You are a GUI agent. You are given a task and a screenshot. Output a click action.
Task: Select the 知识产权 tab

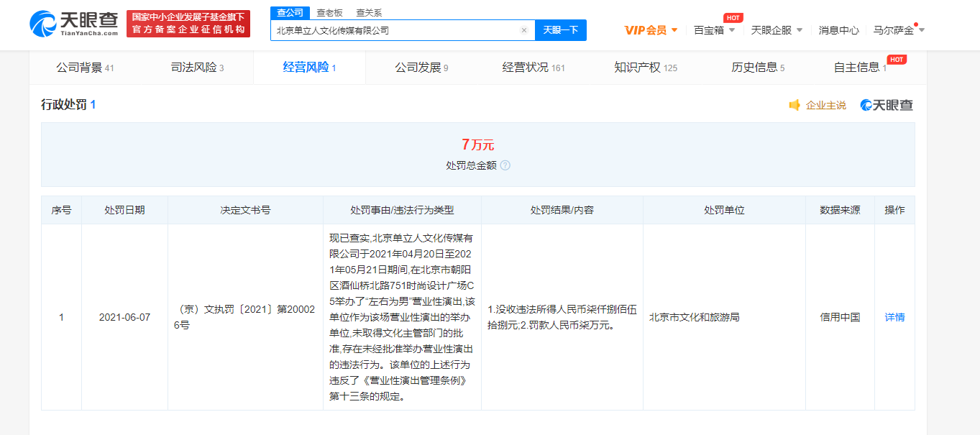pyautogui.click(x=645, y=68)
